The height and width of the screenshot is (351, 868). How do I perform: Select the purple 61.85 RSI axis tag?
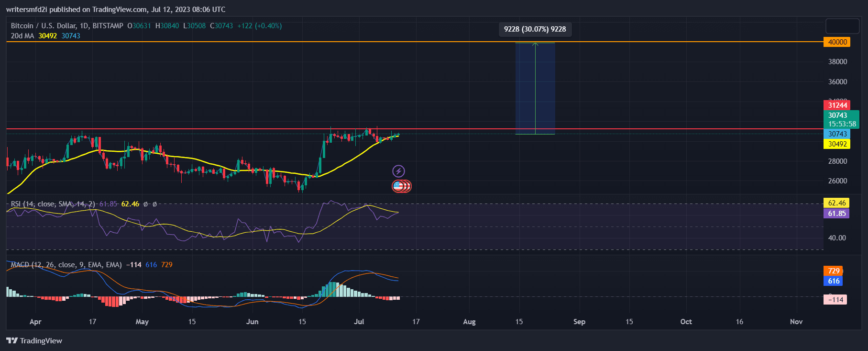coord(836,214)
